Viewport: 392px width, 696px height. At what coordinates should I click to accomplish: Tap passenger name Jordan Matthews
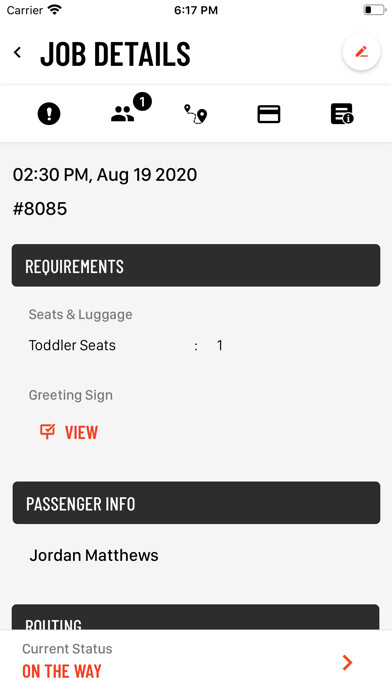[x=94, y=555]
